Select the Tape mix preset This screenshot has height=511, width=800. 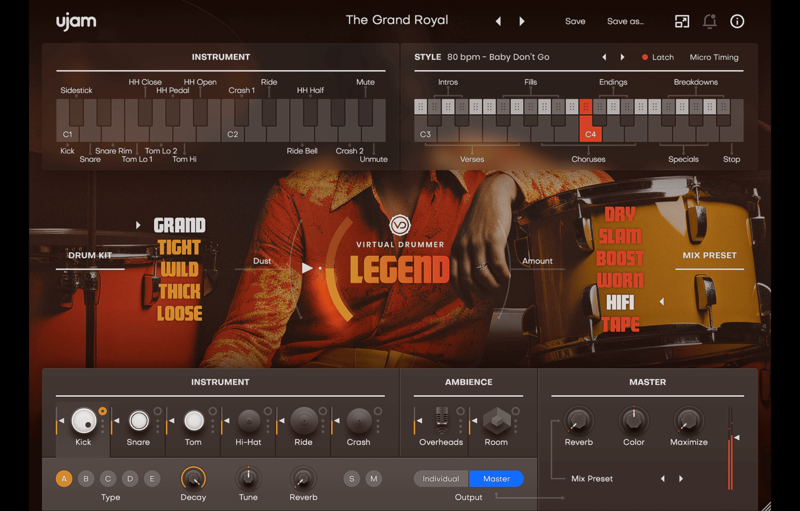[620, 324]
